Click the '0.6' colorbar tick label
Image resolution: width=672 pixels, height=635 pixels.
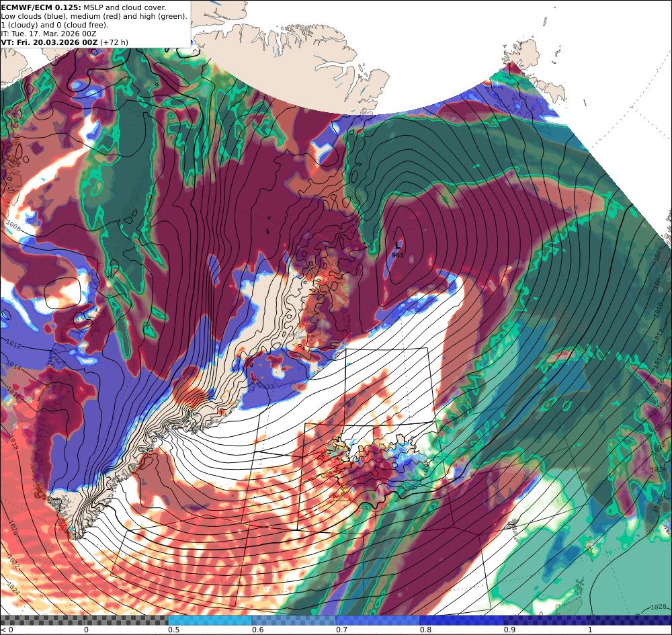[x=258, y=630]
